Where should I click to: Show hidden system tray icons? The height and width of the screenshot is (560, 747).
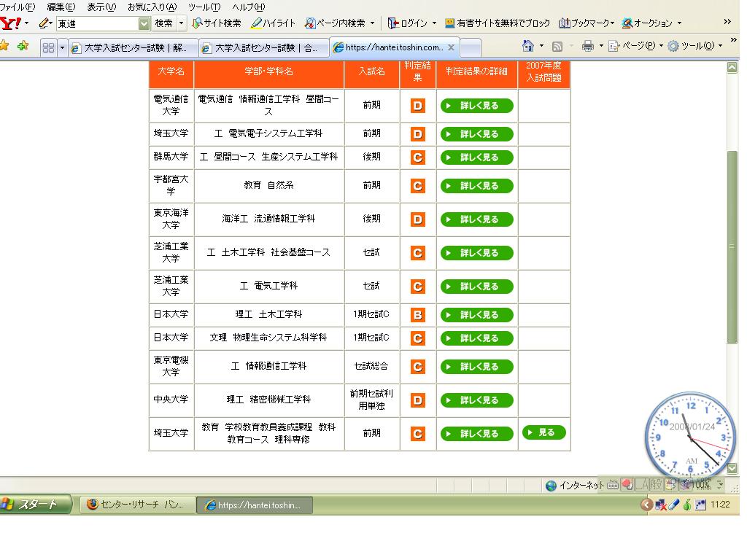click(646, 505)
